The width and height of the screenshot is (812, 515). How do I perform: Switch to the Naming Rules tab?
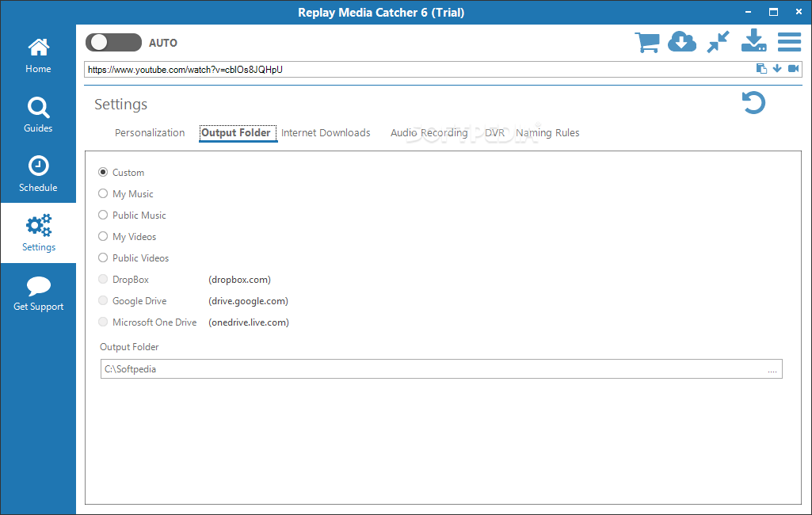click(x=547, y=132)
